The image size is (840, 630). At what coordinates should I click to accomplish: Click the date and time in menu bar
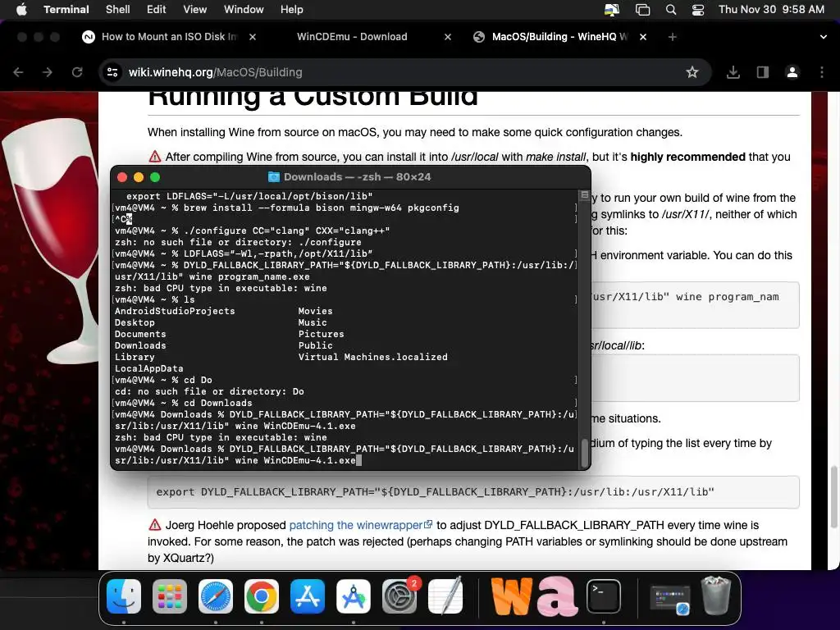coord(771,10)
